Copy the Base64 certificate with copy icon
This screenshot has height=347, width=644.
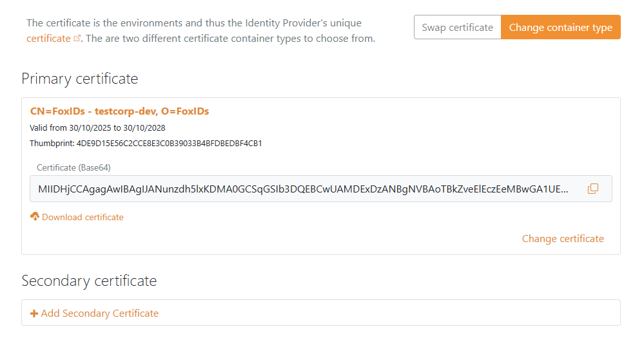coord(593,189)
